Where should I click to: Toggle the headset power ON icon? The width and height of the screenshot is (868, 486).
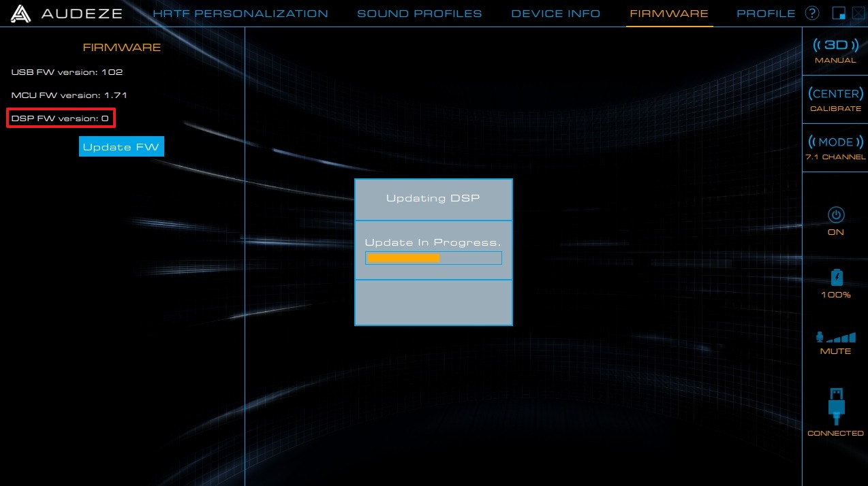point(836,215)
